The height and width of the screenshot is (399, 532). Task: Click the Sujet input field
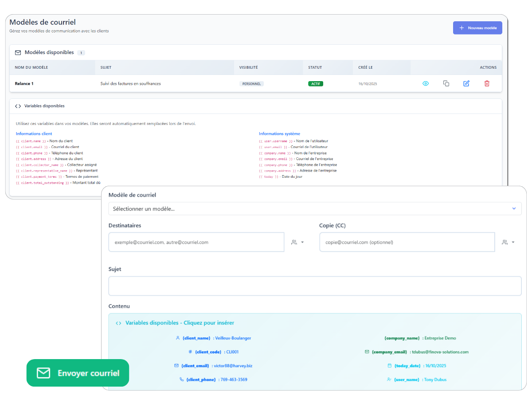pos(315,286)
